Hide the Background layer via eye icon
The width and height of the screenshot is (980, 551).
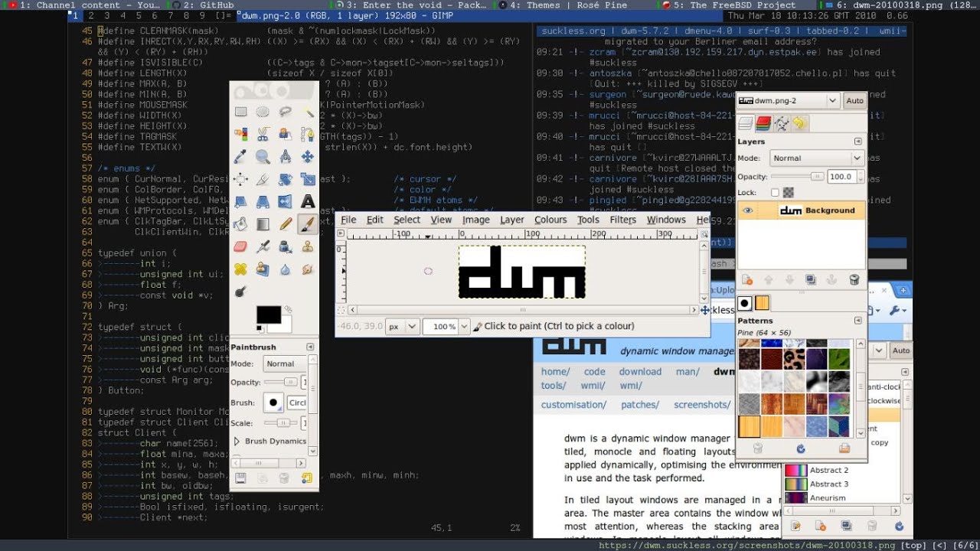pyautogui.click(x=748, y=210)
